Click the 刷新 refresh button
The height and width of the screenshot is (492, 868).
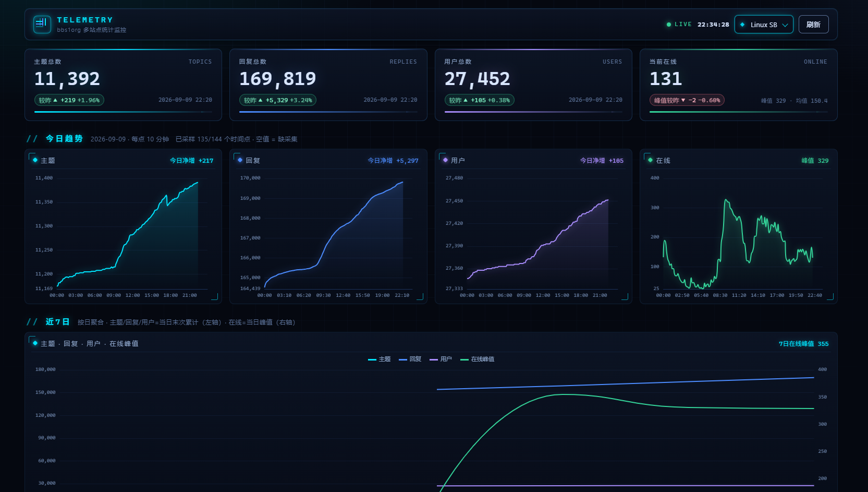click(x=813, y=25)
